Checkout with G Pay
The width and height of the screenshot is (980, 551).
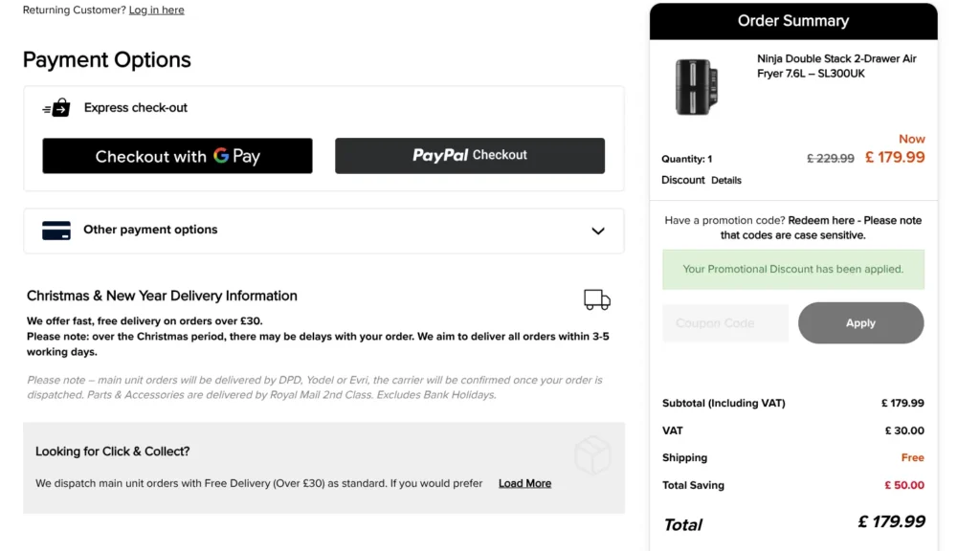point(177,156)
